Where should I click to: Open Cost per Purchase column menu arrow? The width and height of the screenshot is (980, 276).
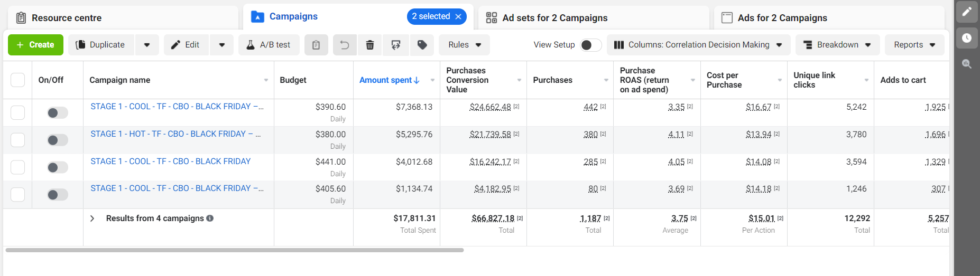point(780,80)
